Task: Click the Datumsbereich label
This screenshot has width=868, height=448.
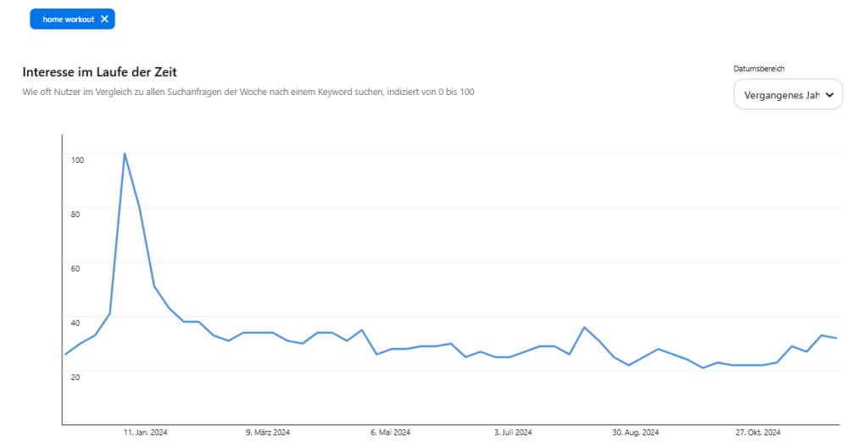Action: 759,69
